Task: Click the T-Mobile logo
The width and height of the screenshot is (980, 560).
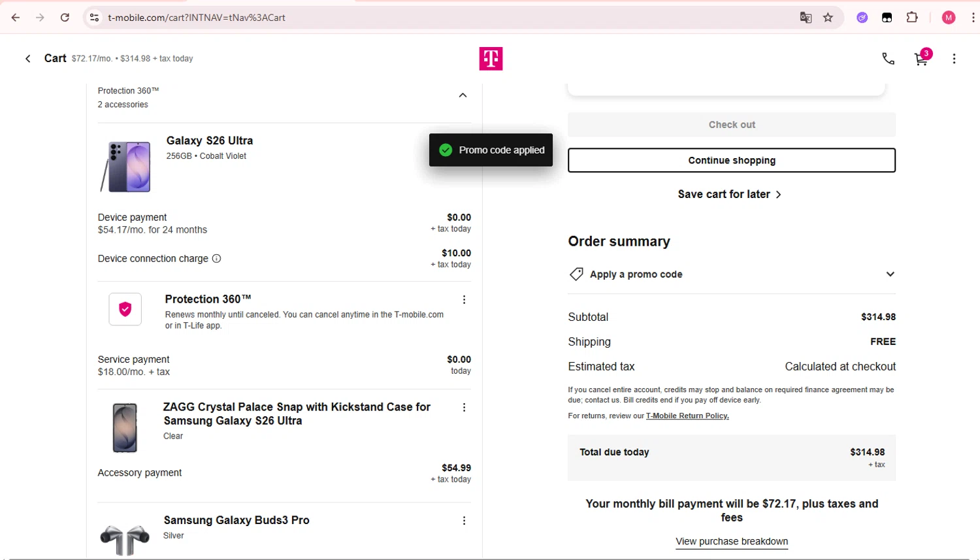Action: tap(491, 59)
